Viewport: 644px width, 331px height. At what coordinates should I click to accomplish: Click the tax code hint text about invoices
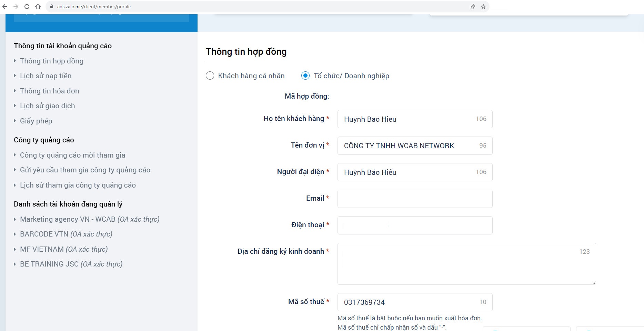[410, 318]
